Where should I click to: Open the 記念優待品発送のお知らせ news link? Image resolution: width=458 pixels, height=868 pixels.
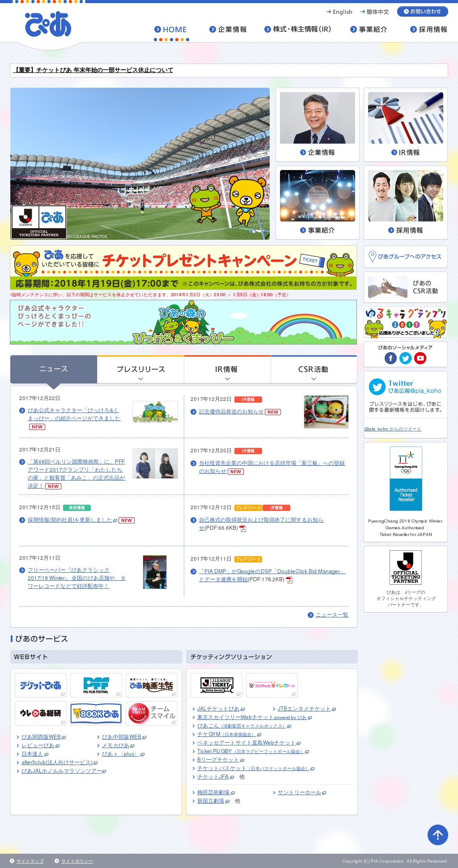(x=231, y=412)
